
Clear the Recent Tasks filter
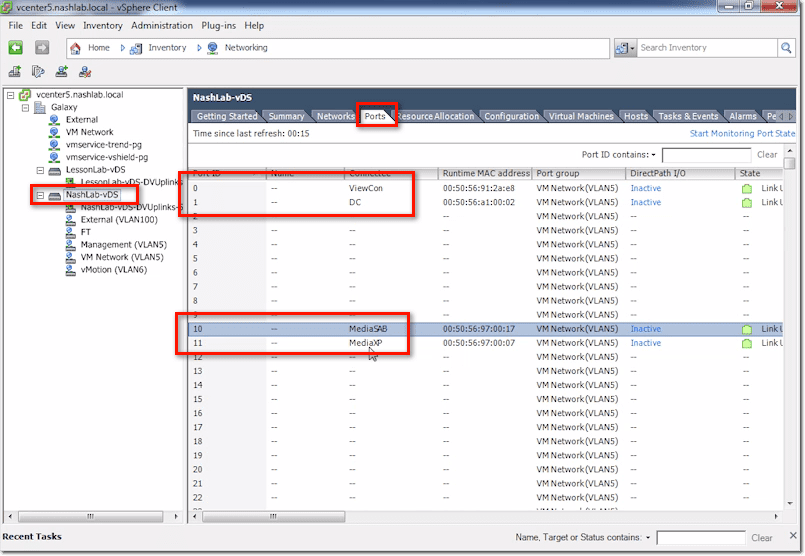pos(761,538)
